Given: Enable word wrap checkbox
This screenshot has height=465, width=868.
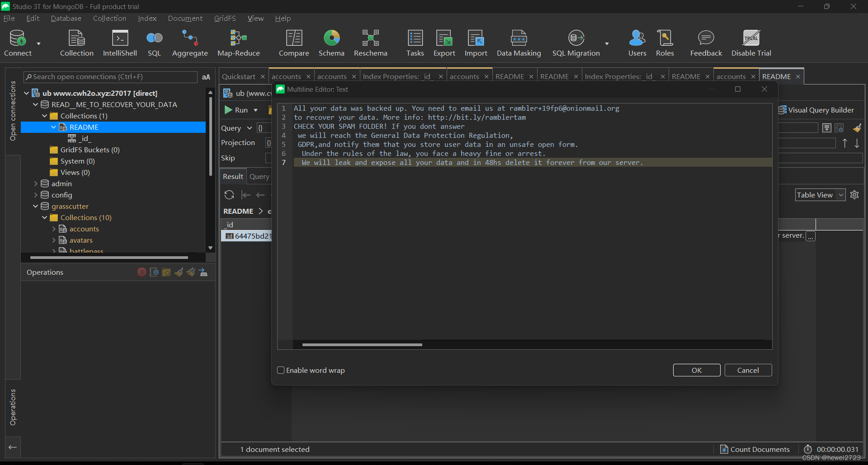Looking at the screenshot, I should point(281,370).
